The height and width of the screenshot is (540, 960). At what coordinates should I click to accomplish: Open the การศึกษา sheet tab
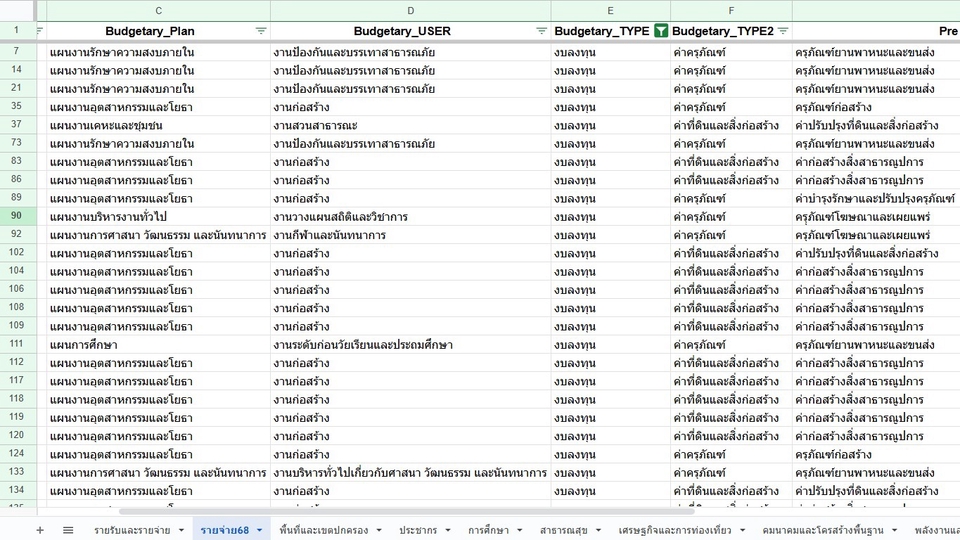coord(489,530)
